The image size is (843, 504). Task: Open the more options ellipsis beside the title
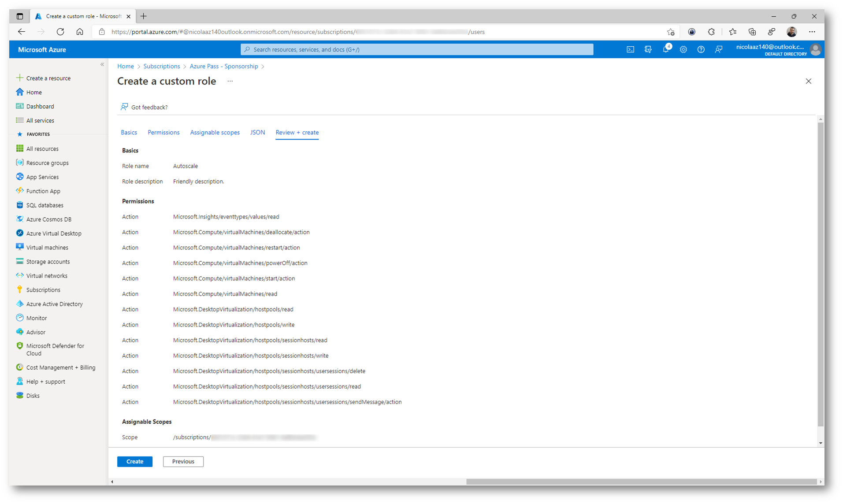click(230, 81)
